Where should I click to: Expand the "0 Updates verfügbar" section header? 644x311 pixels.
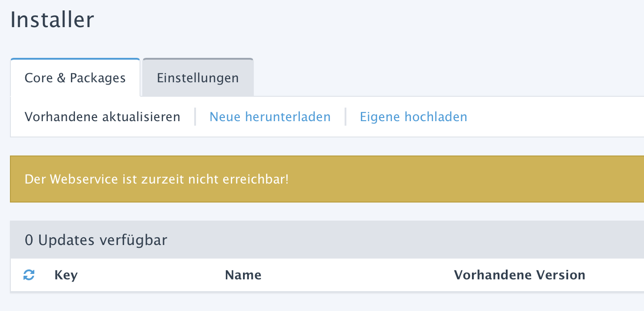pos(95,240)
